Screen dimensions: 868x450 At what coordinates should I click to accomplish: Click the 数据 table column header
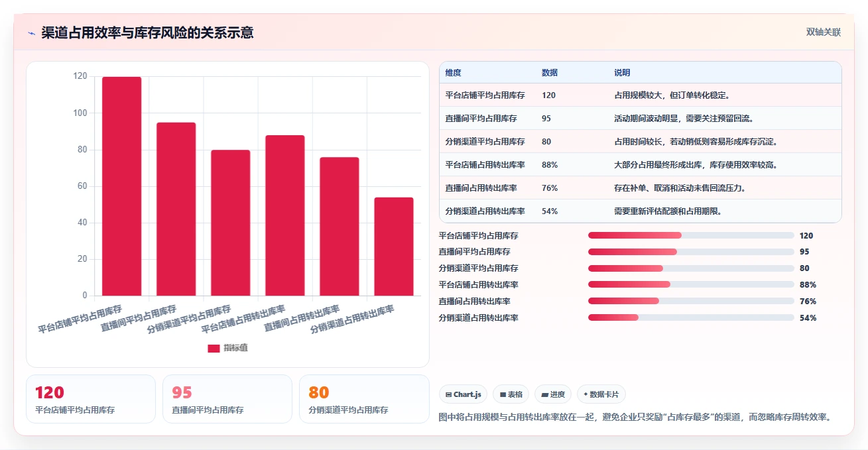point(550,73)
